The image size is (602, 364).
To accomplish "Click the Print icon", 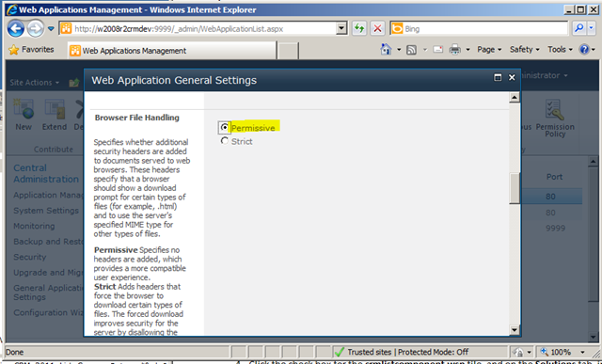I will (455, 50).
